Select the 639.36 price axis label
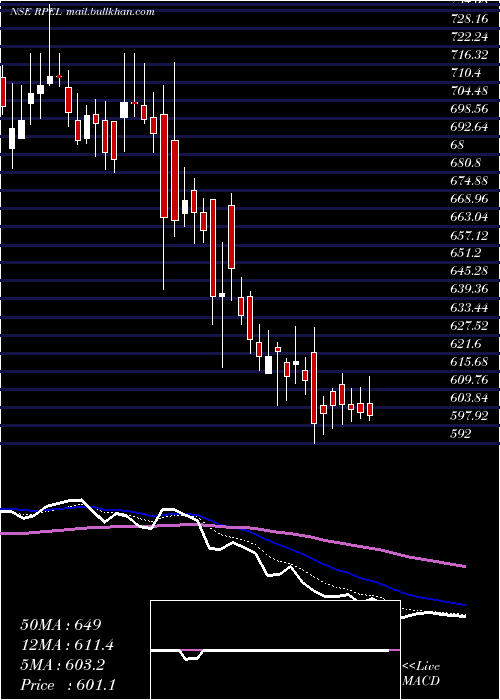The width and height of the screenshot is (500, 700). coord(469,289)
